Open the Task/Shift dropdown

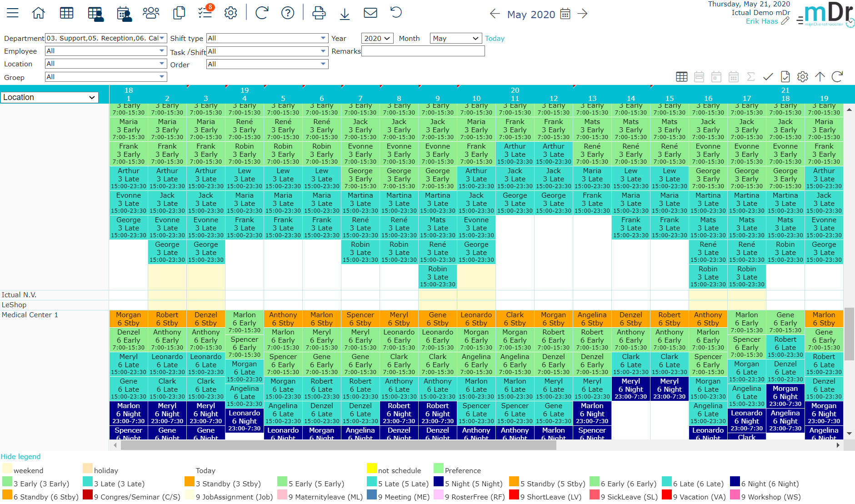coord(267,51)
